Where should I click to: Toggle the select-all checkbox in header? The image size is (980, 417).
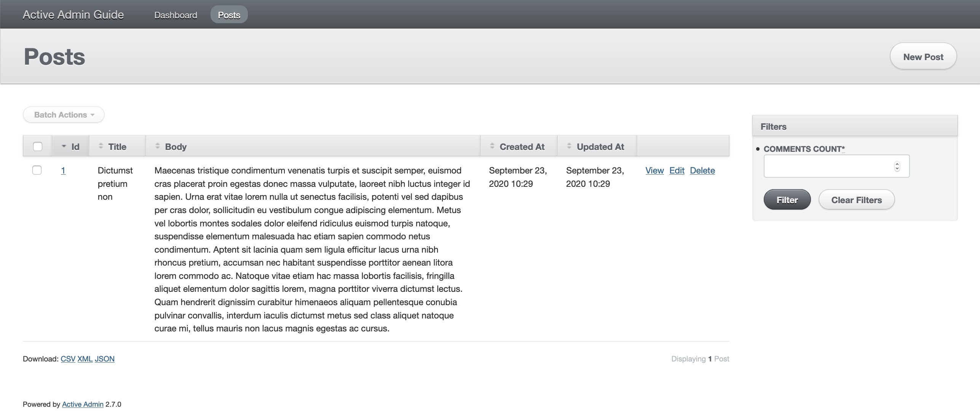pos(38,146)
